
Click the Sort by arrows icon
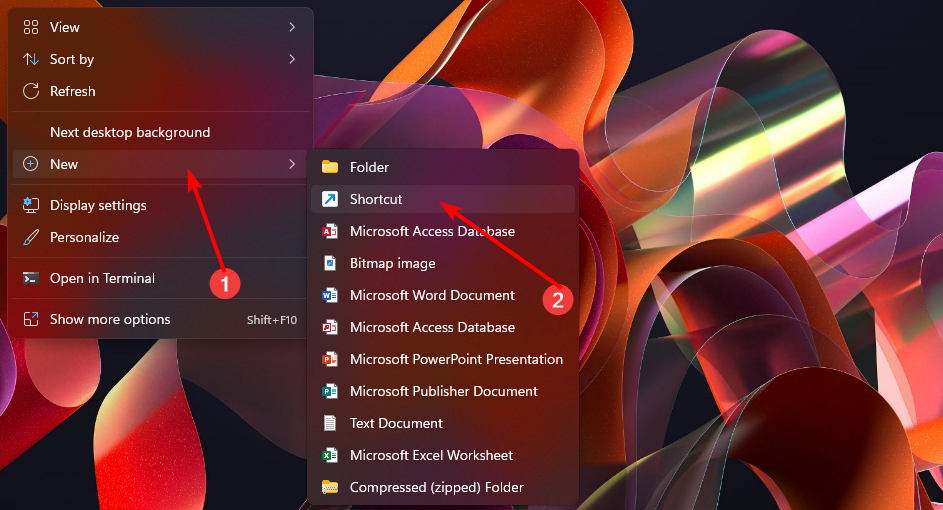pyautogui.click(x=31, y=59)
